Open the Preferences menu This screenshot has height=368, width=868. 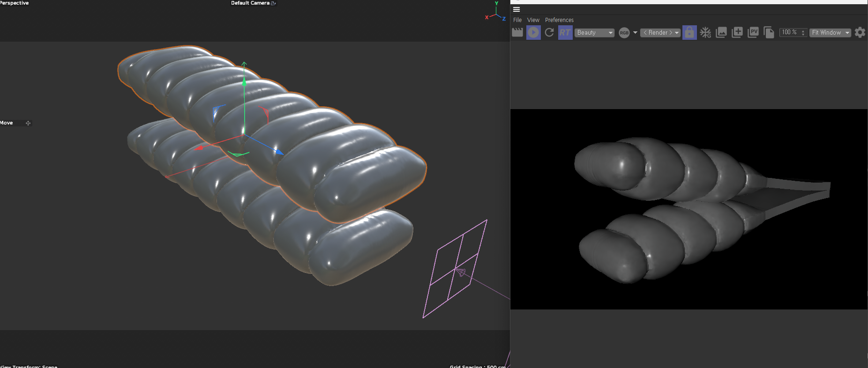[559, 20]
